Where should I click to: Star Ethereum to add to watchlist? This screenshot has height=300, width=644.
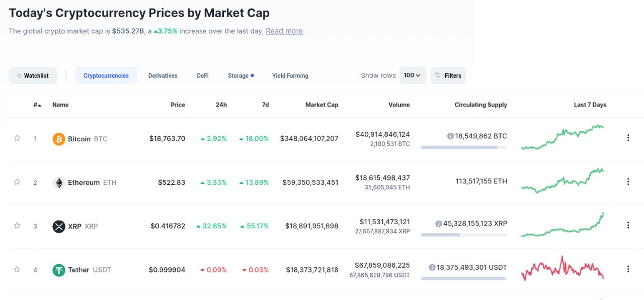[17, 182]
